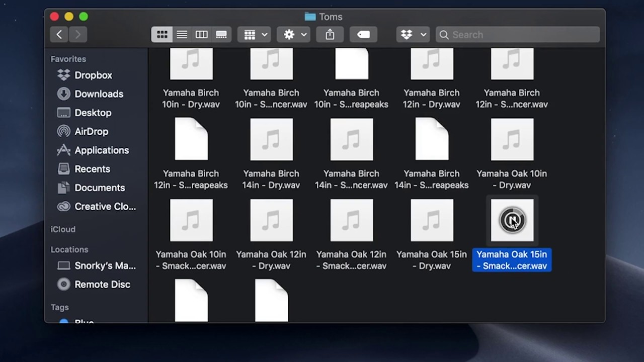Screen dimensions: 644x362
Task: Select Yamaha Birch 12in - S...ncer.wav icon
Action: (512, 64)
